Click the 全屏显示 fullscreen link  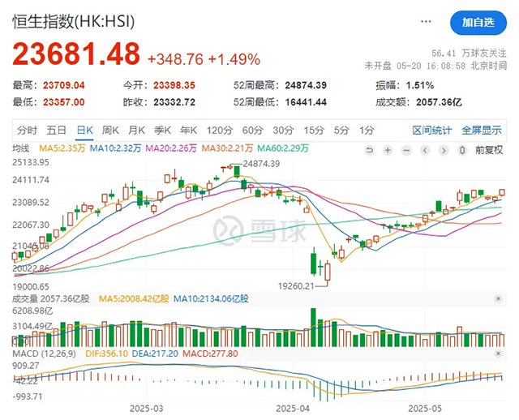[x=482, y=130]
